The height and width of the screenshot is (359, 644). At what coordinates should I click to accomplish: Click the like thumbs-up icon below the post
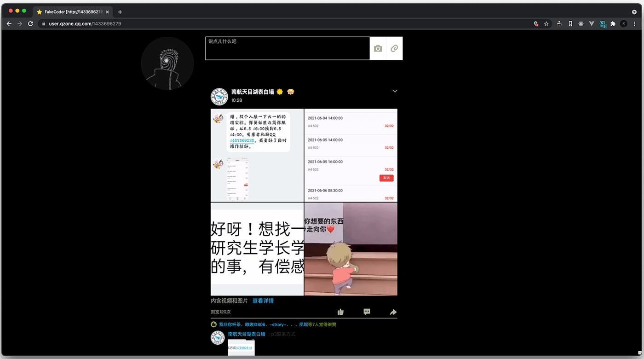(x=340, y=312)
